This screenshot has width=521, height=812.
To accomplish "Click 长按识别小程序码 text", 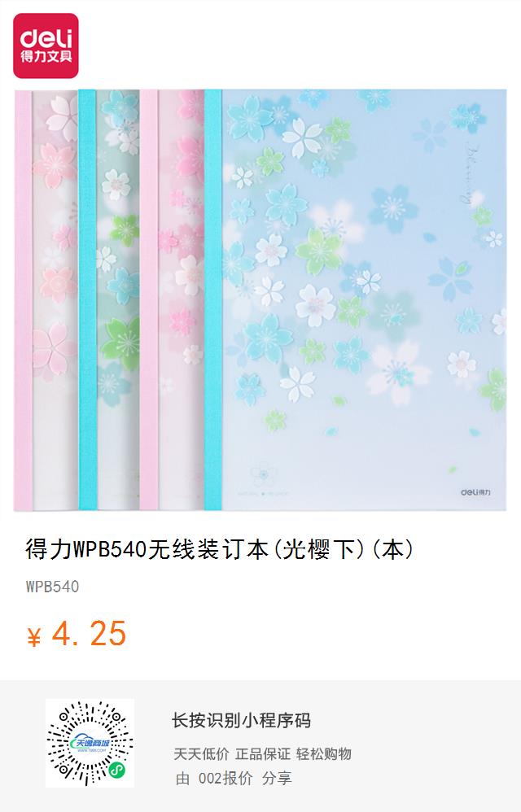I will pyautogui.click(x=241, y=720).
